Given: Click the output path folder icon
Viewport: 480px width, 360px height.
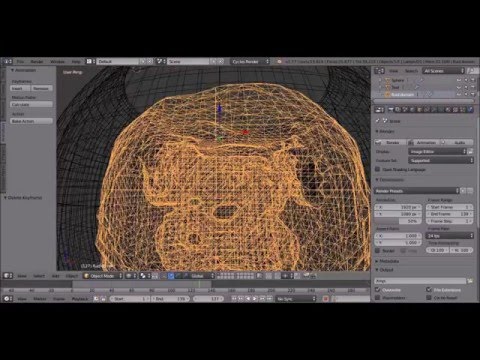Looking at the screenshot, I should click(470, 281).
